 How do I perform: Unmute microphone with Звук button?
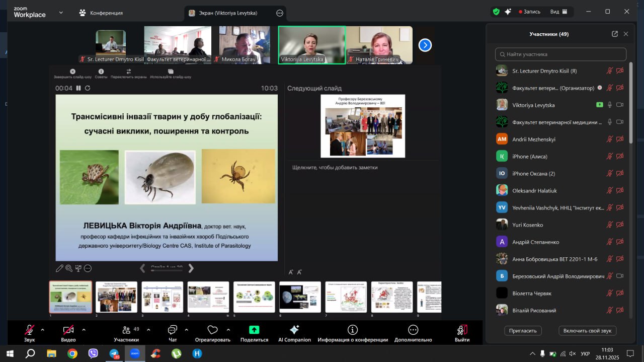pyautogui.click(x=30, y=330)
